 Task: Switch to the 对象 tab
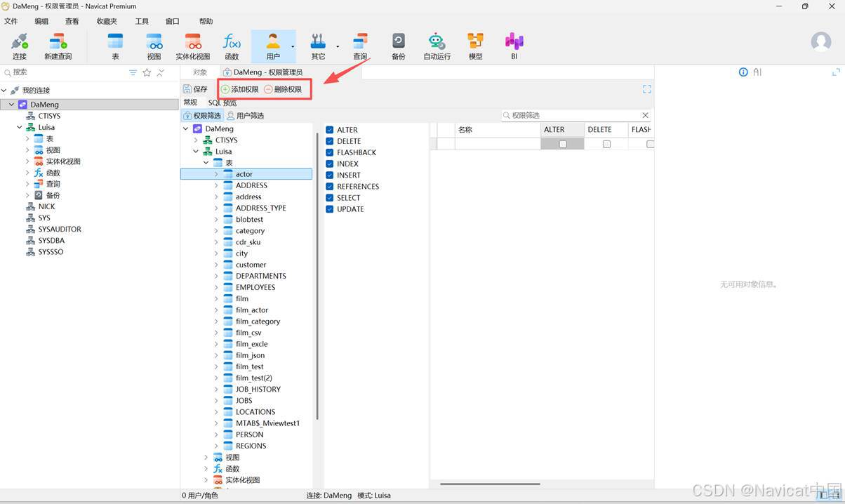(200, 72)
